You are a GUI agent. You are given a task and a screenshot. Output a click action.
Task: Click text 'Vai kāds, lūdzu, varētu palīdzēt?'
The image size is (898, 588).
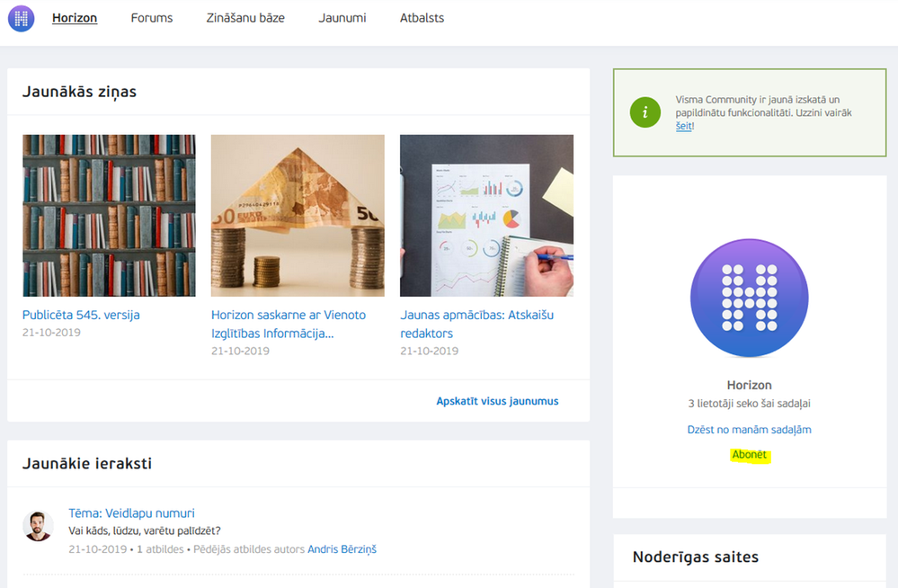point(145,530)
